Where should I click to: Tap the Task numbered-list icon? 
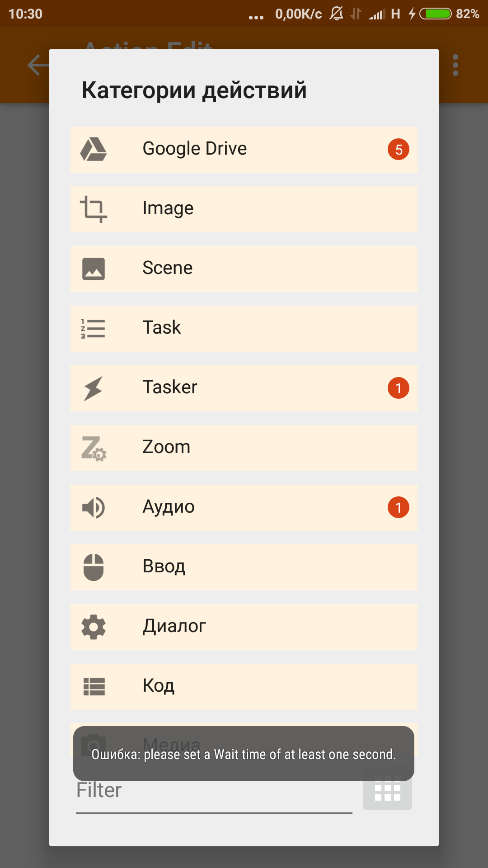click(x=93, y=328)
